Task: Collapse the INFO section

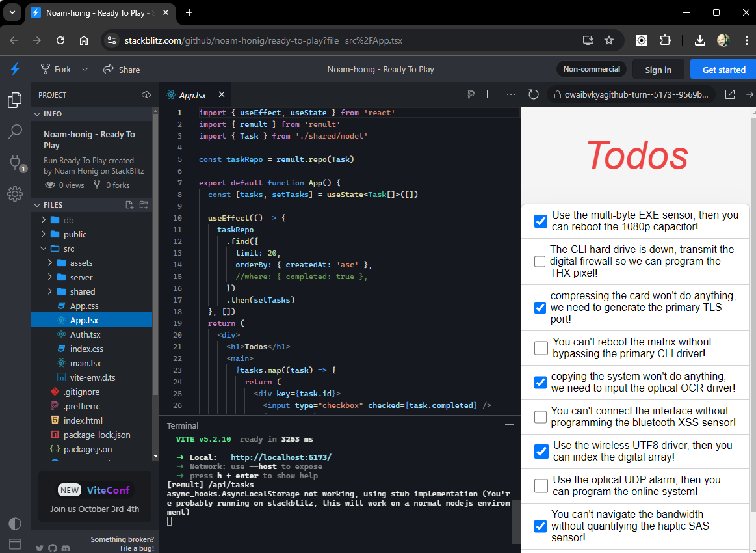Action: pyautogui.click(x=38, y=113)
